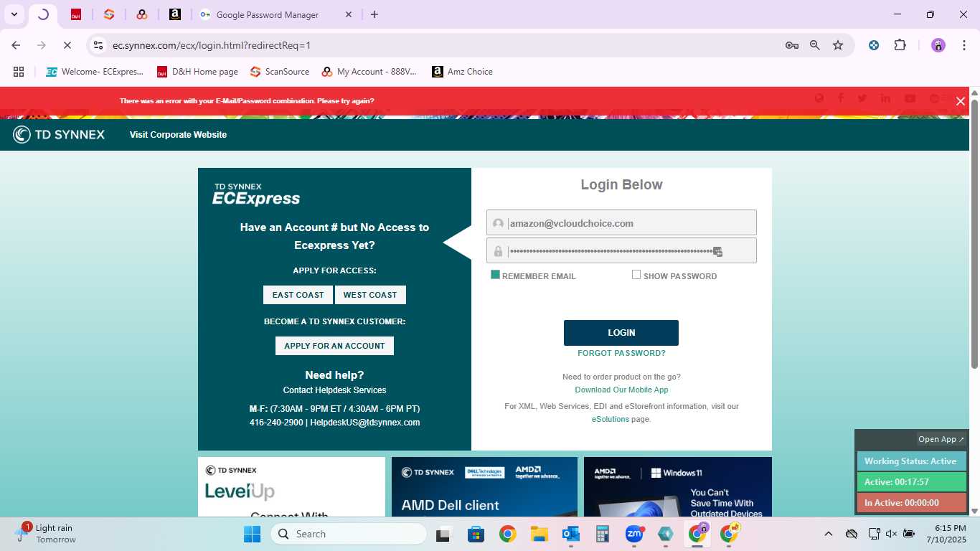Switch to the three-circles My Account tab

pos(142,14)
